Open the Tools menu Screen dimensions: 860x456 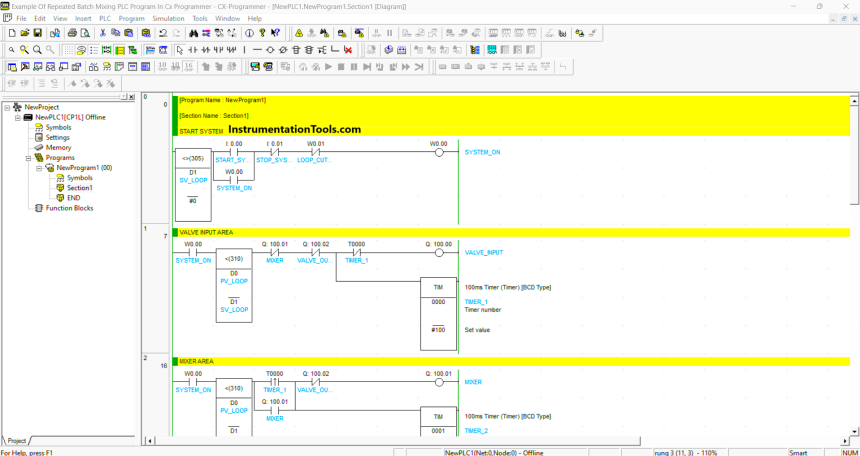200,18
